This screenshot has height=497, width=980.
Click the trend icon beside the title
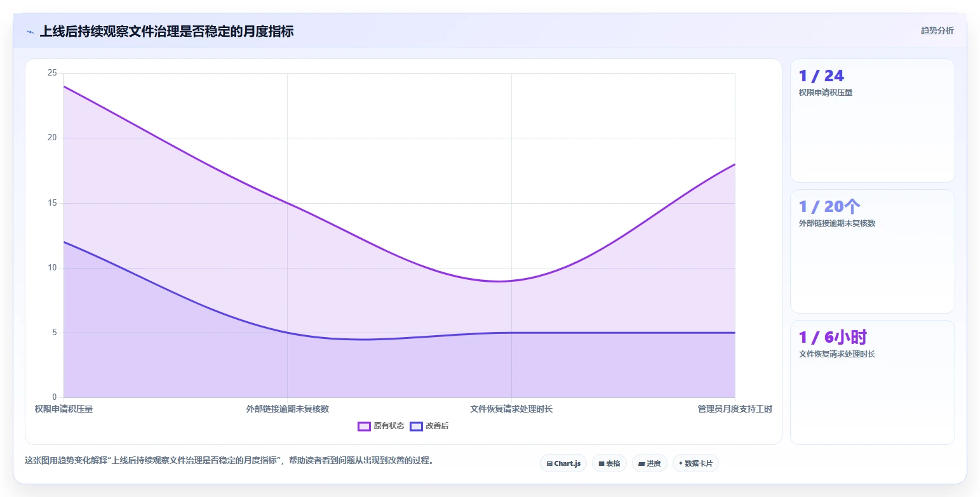[x=30, y=32]
